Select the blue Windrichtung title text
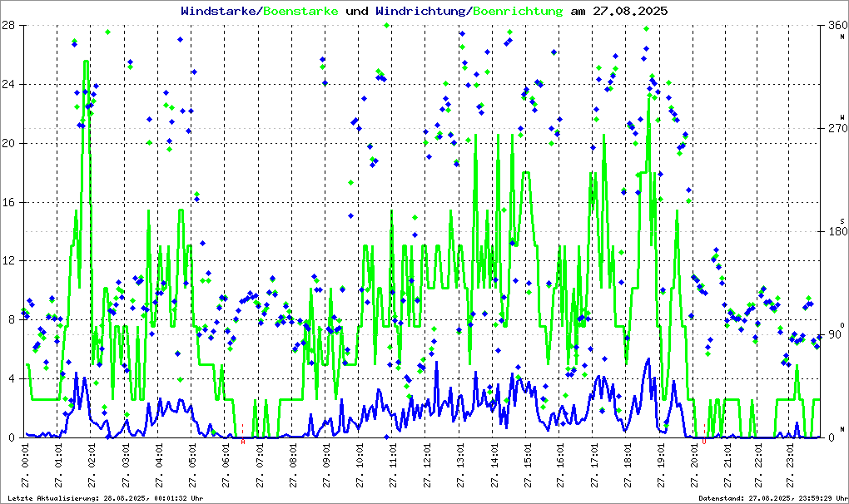 tap(420, 11)
